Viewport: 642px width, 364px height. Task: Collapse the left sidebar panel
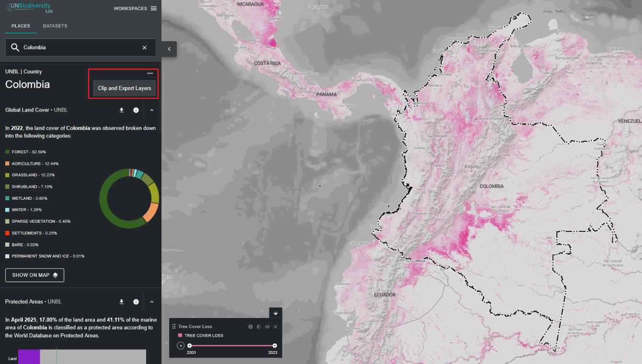(169, 49)
